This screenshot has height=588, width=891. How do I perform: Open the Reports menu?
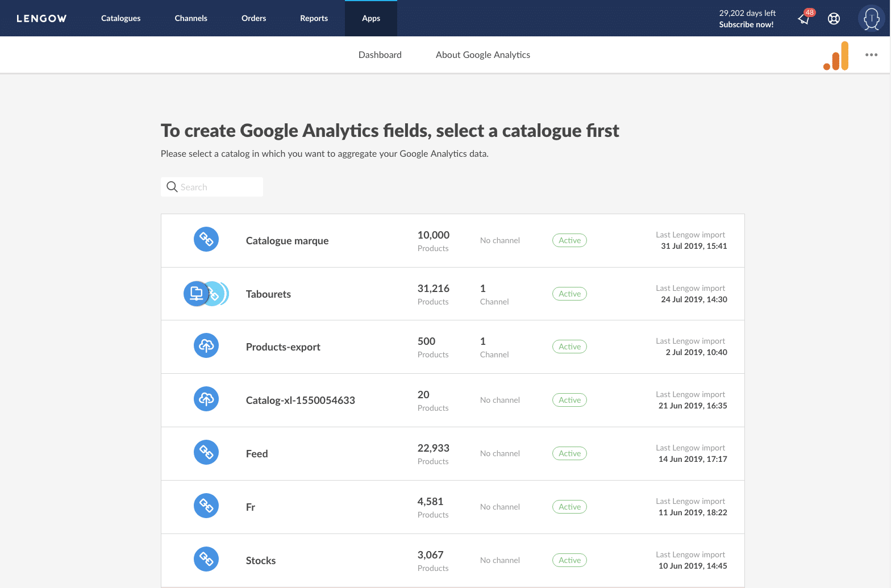[314, 18]
